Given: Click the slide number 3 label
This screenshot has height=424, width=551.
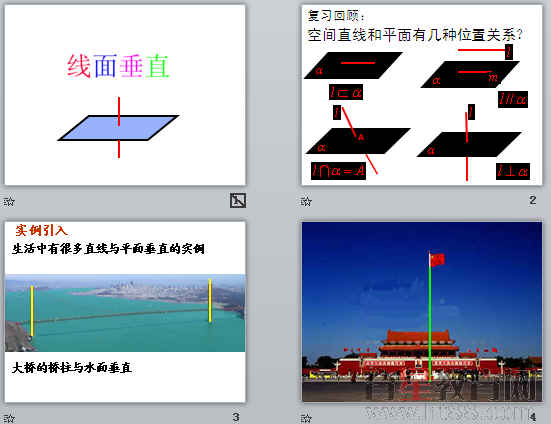Looking at the screenshot, I should (x=236, y=417).
